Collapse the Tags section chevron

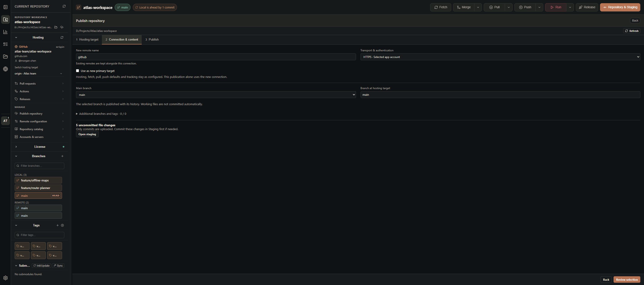16,225
